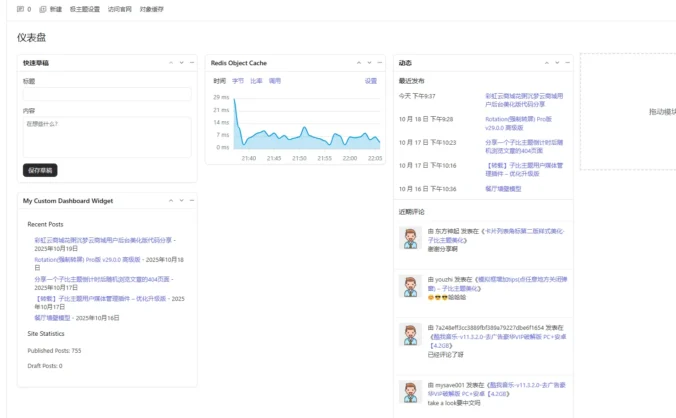Click the 'Published Posts: 755' text
The width and height of the screenshot is (676, 418).
point(54,351)
